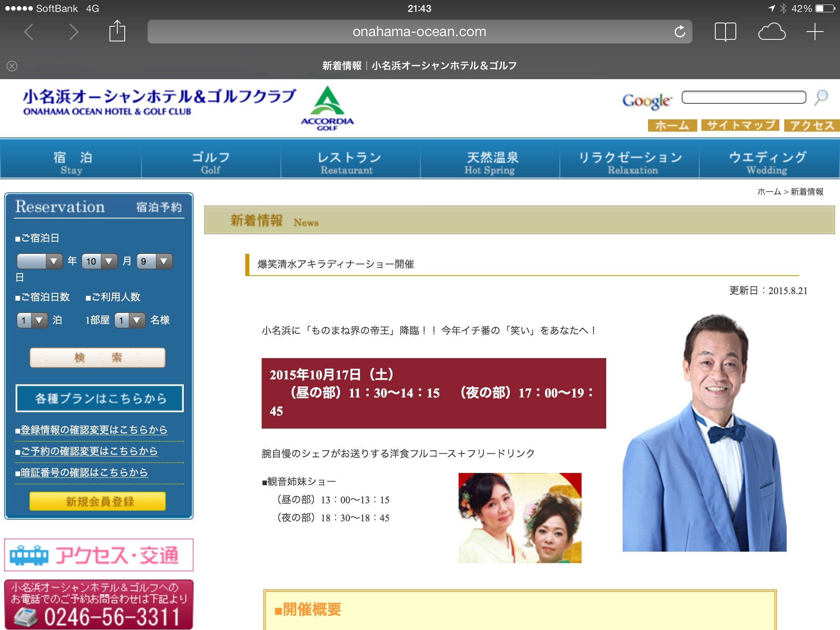
Task: Focus the Google site search field
Action: tap(744, 97)
